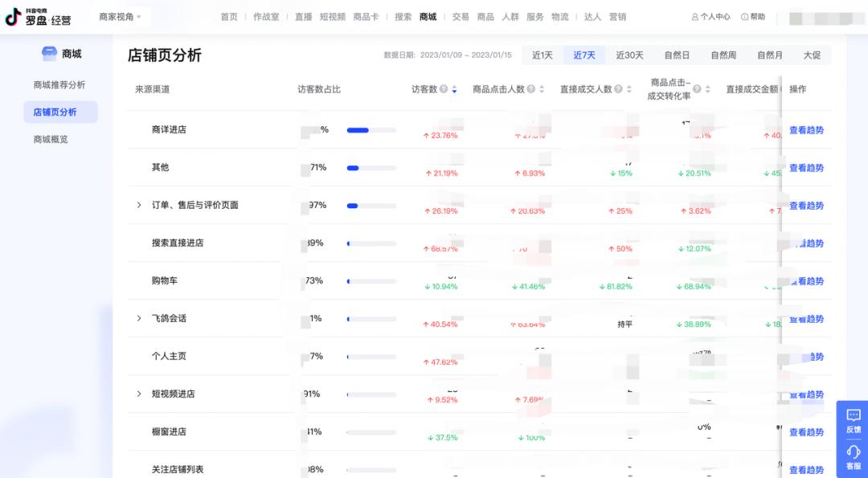Click the 商城 panel icon in the sidebar

tap(48, 53)
